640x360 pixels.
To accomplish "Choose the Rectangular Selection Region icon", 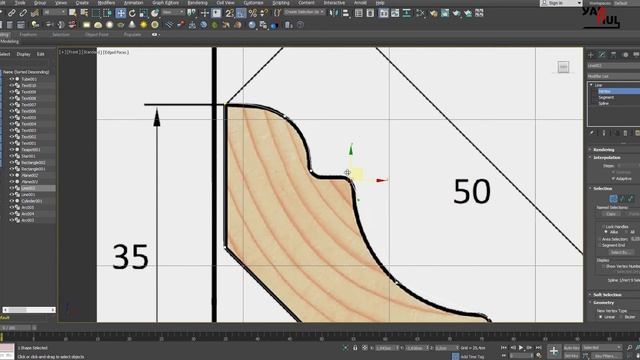I will point(96,13).
